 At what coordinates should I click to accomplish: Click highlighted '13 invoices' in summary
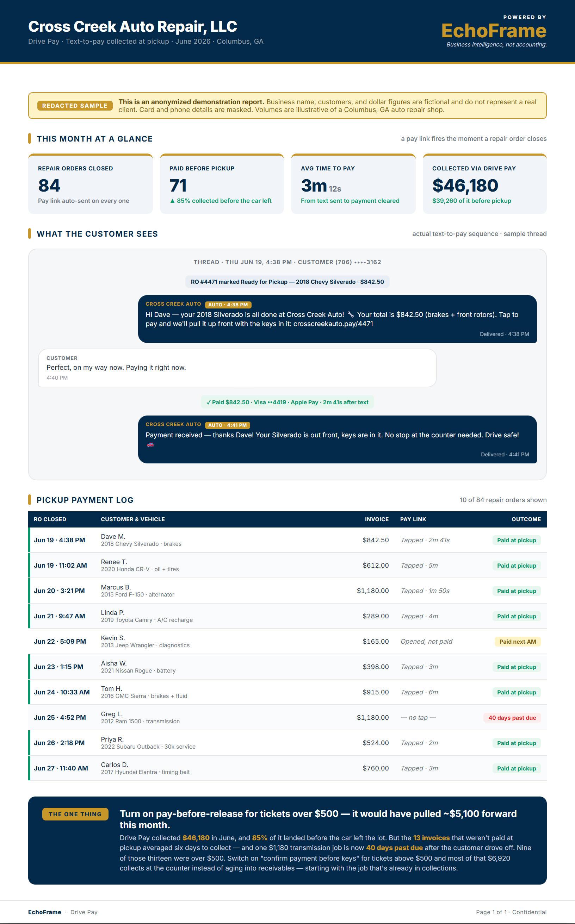point(431,838)
